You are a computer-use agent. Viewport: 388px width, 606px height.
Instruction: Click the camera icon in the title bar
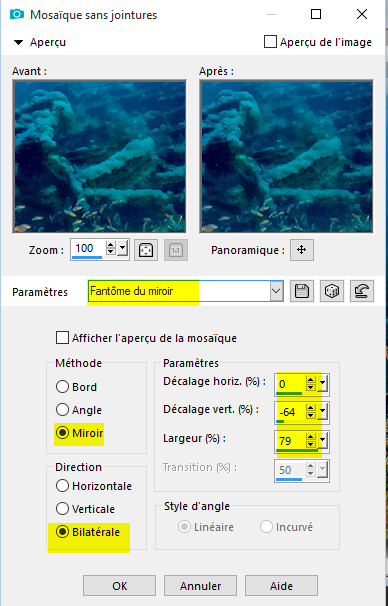(17, 15)
